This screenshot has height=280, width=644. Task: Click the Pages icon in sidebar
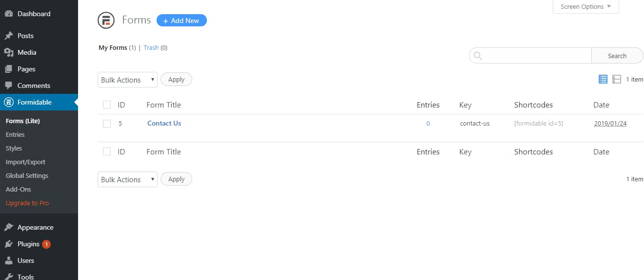click(8, 69)
